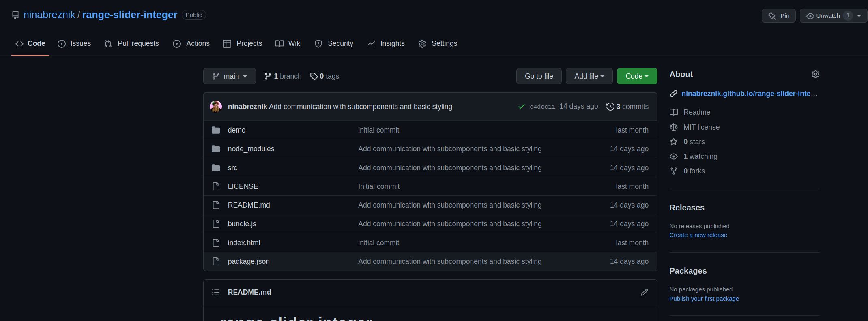Image resolution: width=868 pixels, height=321 pixels.
Task: Click the Go to file button
Action: 539,76
